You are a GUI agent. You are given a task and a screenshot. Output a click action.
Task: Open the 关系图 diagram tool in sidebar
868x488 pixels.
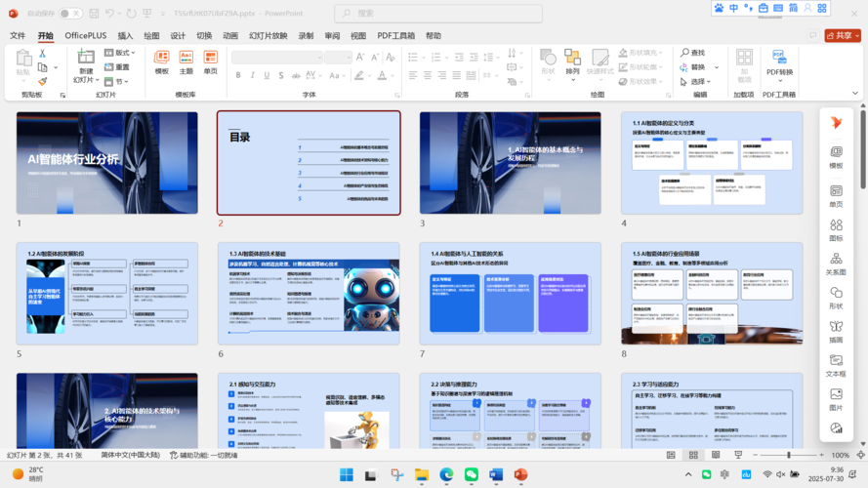(x=836, y=264)
